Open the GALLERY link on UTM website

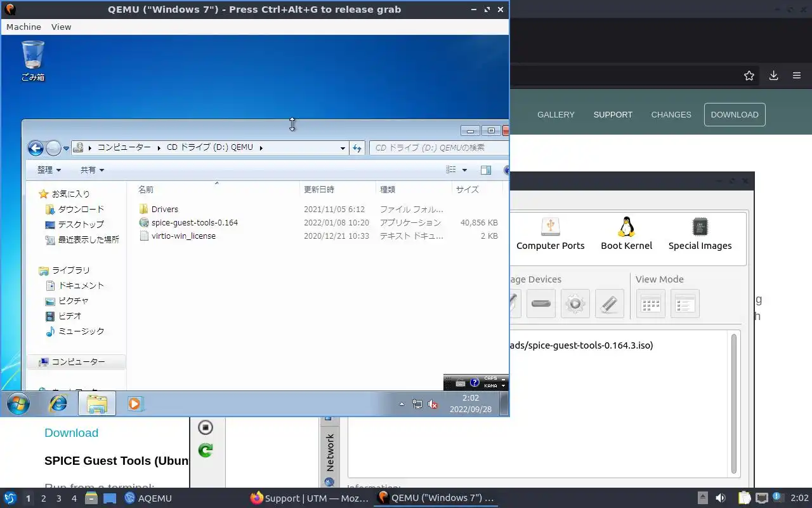556,114
